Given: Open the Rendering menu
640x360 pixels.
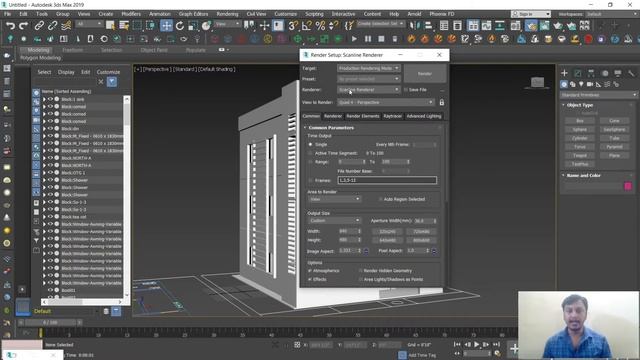Looking at the screenshot, I should [x=227, y=14].
